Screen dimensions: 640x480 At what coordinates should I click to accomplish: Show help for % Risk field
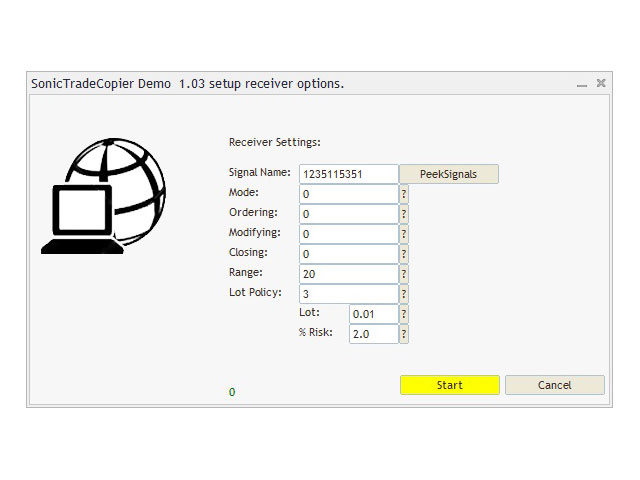click(404, 334)
